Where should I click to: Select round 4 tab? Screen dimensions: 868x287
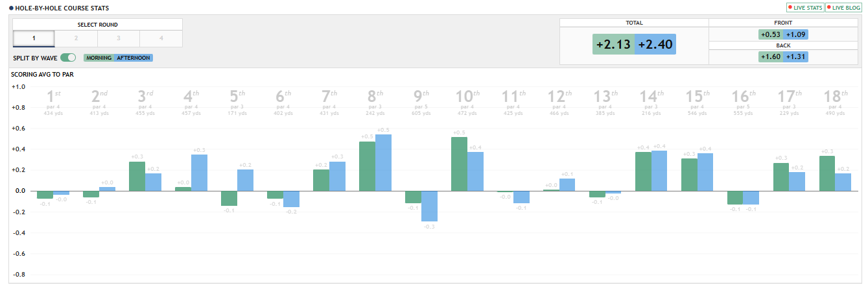[161, 38]
